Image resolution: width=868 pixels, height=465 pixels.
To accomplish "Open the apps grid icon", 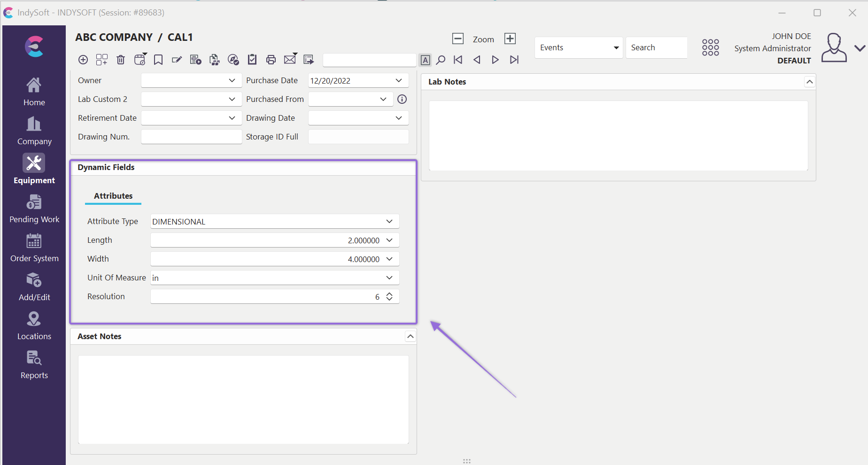I will pos(710,47).
